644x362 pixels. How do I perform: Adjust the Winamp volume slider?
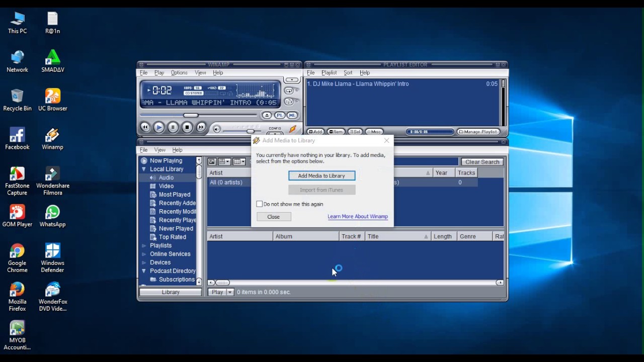250,131
